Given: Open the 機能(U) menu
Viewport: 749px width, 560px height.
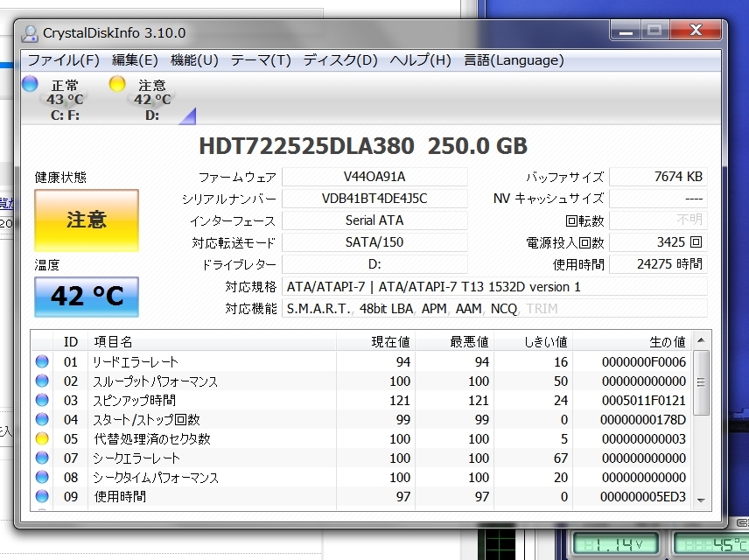Looking at the screenshot, I should click(194, 60).
